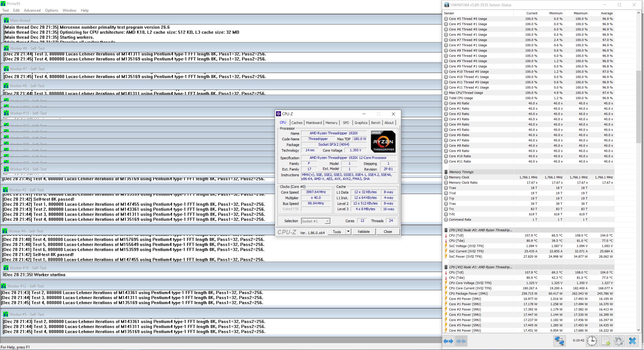
Task: Switch to the About tab in CPU-Z
Action: point(389,123)
